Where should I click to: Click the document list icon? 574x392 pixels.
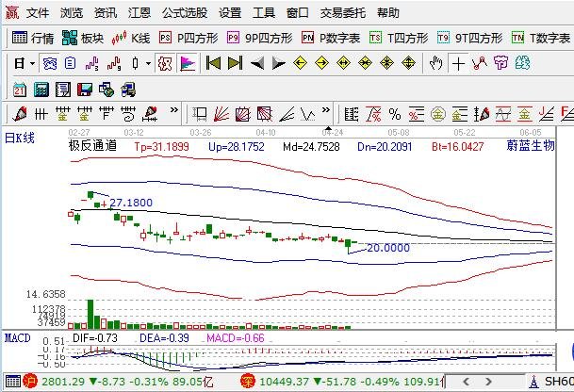point(71,64)
